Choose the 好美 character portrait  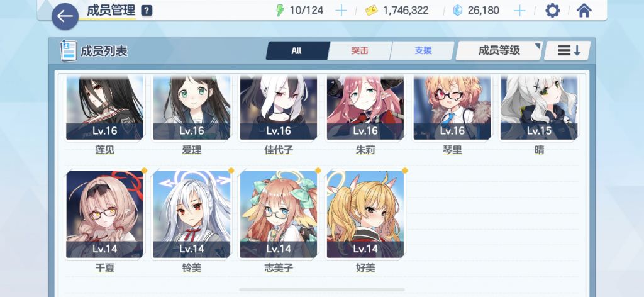coord(365,215)
